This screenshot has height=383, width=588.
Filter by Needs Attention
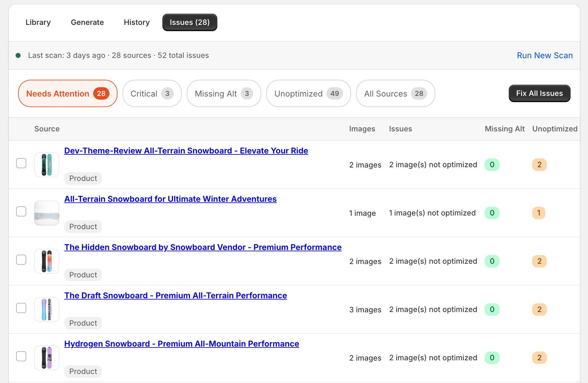tap(67, 93)
